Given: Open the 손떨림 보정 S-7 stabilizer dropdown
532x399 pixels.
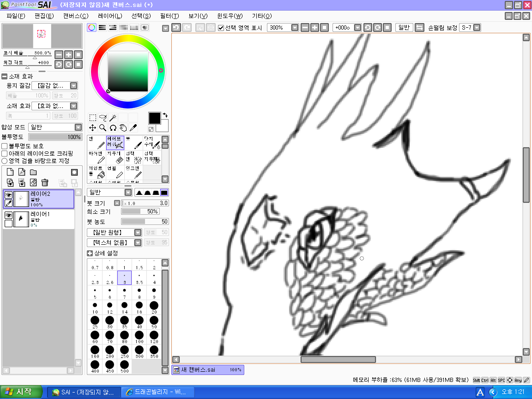Looking at the screenshot, I should tap(477, 28).
